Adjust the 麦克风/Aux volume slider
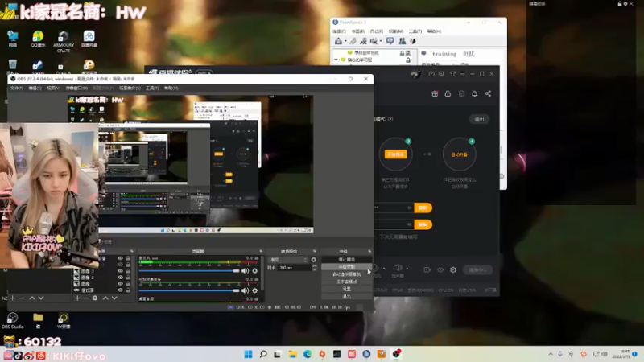This screenshot has width=644, height=362. pos(189,271)
